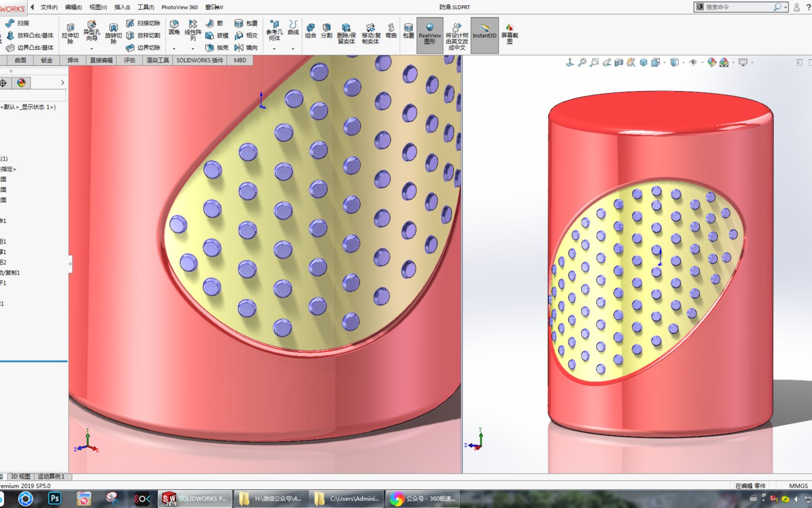Choose the 扫描切除 swept cut tool
Screen dimensions: 812x508
pos(143,23)
